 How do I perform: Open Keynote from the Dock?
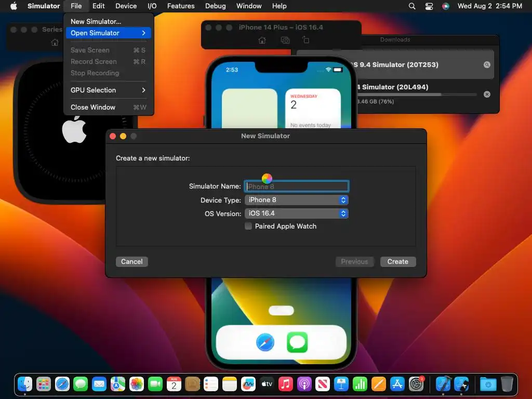pyautogui.click(x=341, y=384)
